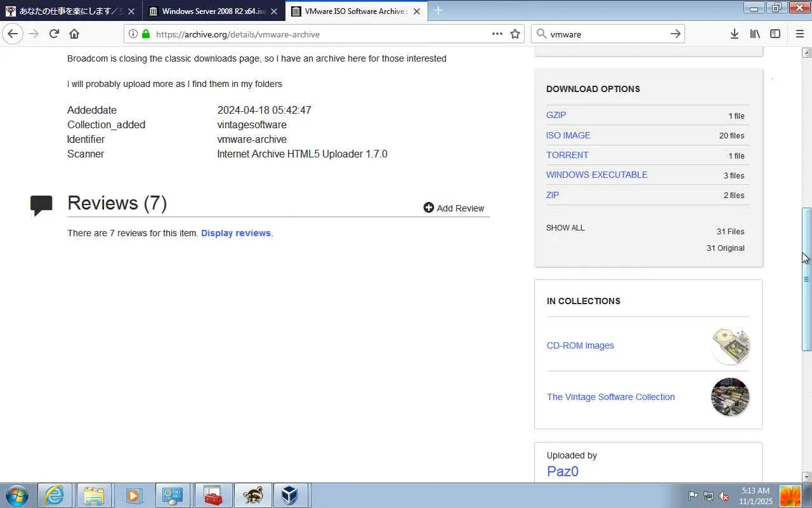
Task: Click the page vertical scrollbar thumb
Action: click(807, 279)
